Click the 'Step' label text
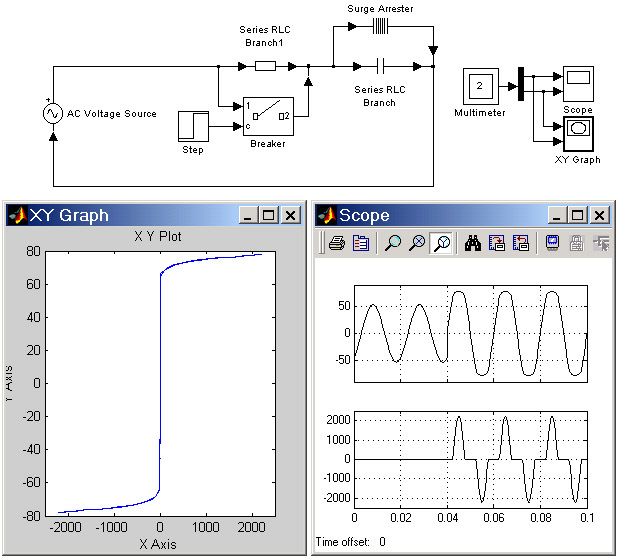 193,150
